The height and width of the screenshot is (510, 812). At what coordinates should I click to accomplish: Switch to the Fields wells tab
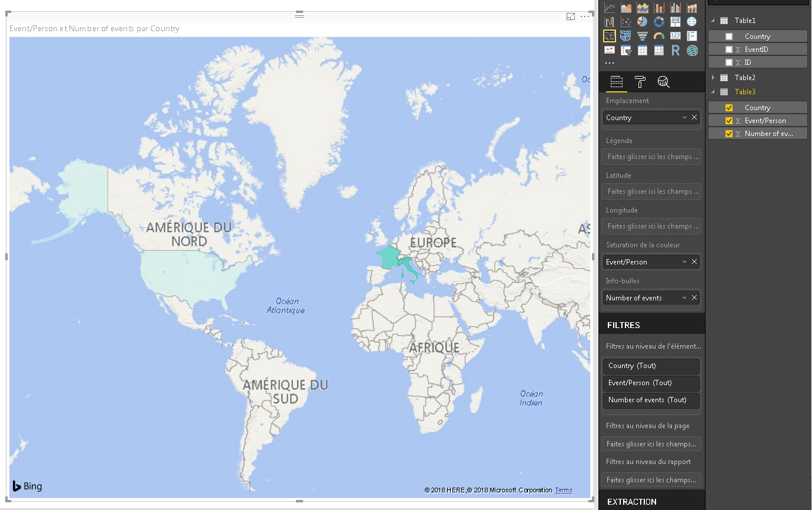pos(616,82)
